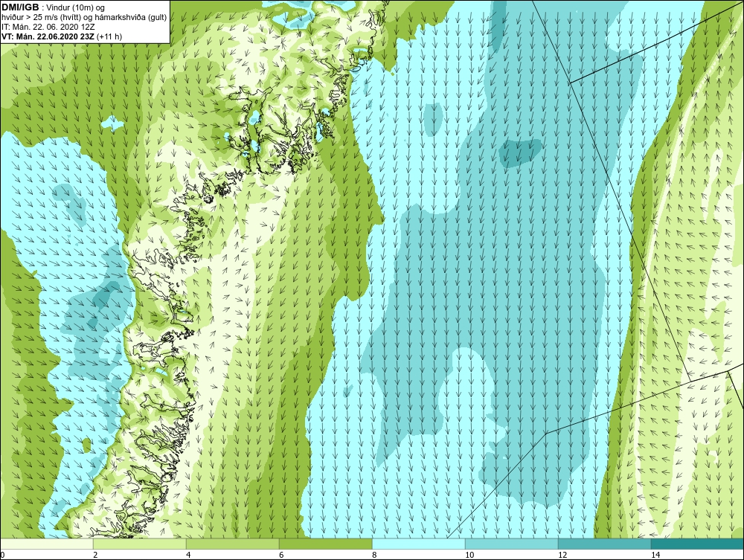Click the legend label '12'
The image size is (744, 560).
[562, 555]
